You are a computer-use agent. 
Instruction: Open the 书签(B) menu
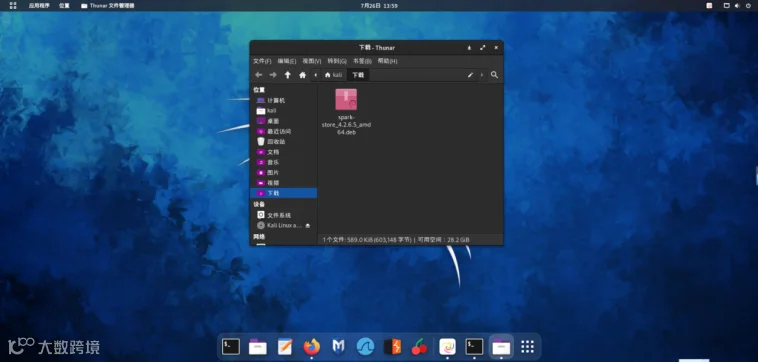click(362, 61)
